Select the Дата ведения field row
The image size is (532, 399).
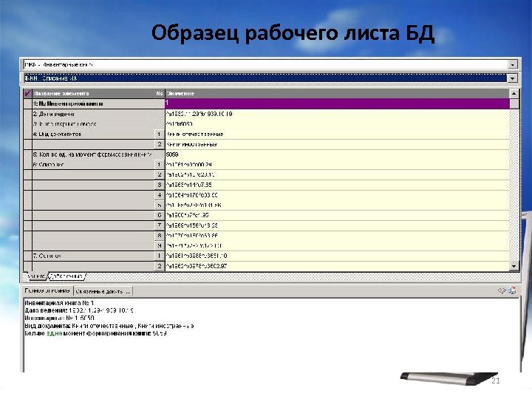pos(94,114)
